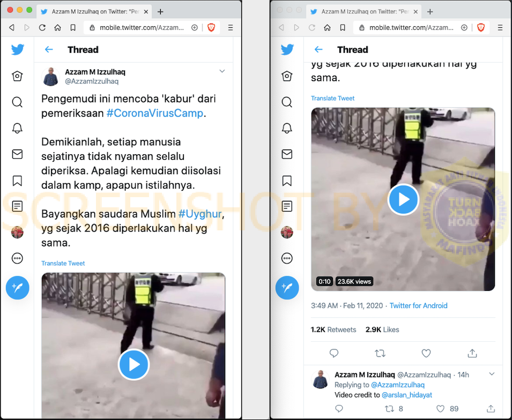Open Lists icon in right window sidebar
Viewport: 512px width, 420px height.
click(x=287, y=206)
